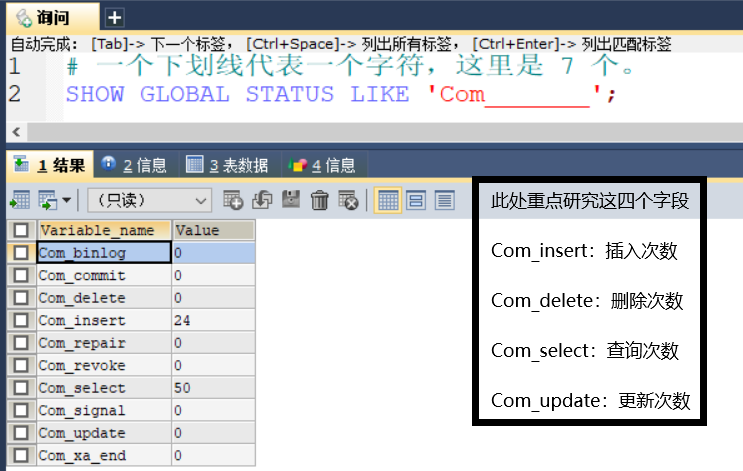
Task: Open the 4 信息 tab
Action: click(x=324, y=165)
